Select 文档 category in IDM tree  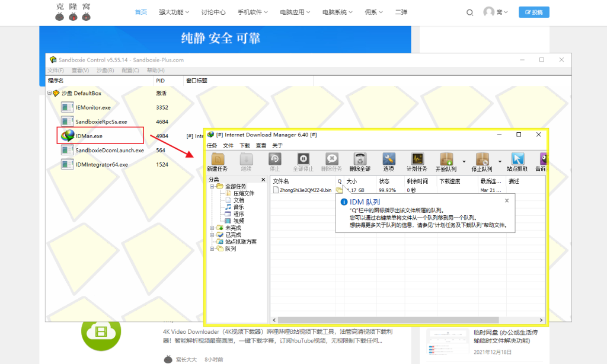click(x=239, y=200)
